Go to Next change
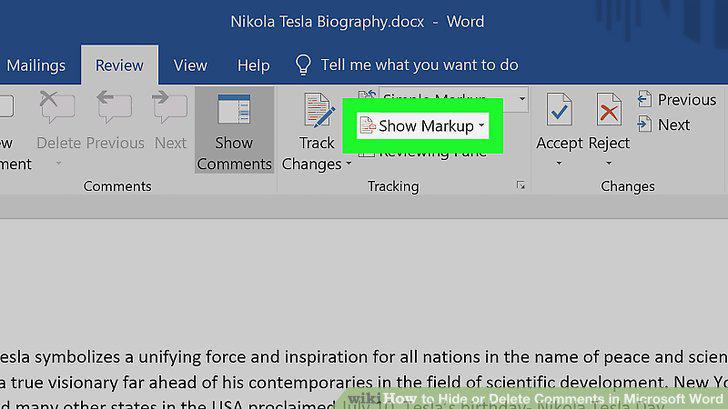This screenshot has width=728, height=409. (664, 124)
